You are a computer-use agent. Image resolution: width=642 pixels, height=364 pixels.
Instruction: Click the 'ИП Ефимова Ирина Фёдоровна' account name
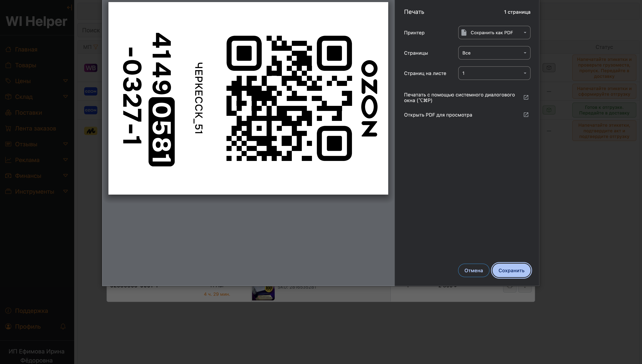click(x=37, y=356)
